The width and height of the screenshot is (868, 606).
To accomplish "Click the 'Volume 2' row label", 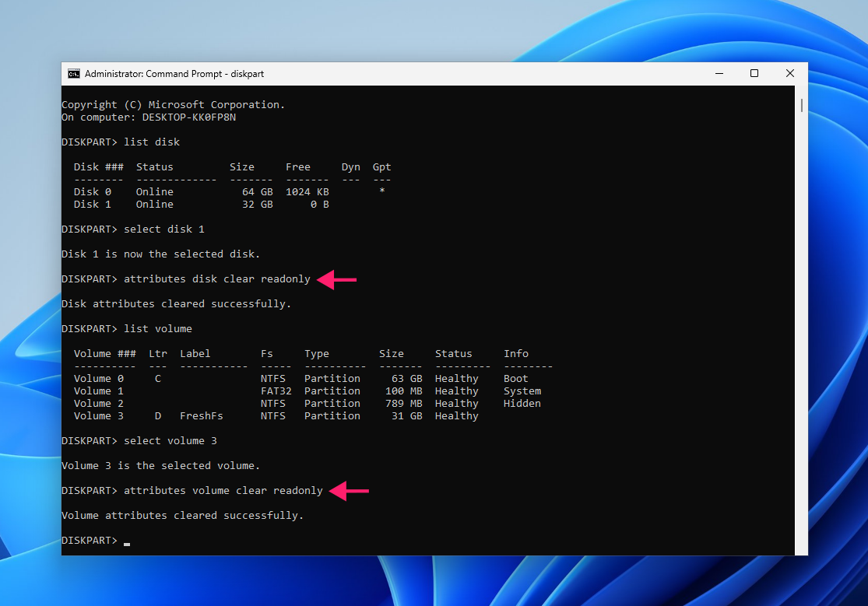I will tap(99, 404).
